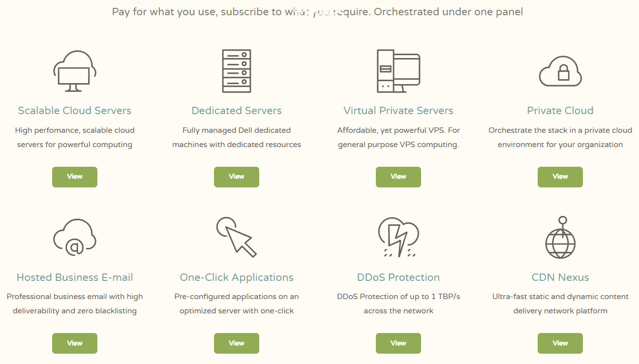Click the DDoS Protection lightning cloud icon
Image resolution: width=639 pixels, height=364 pixels.
[x=398, y=238]
